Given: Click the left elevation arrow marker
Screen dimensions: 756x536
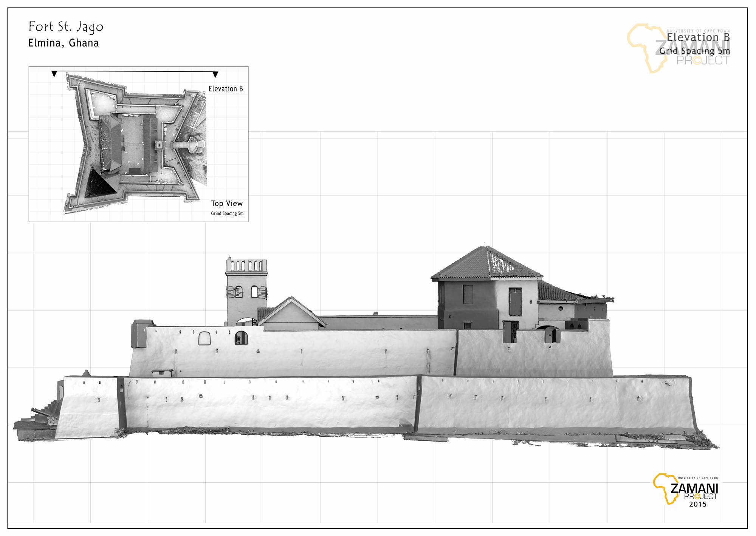Looking at the screenshot, I should [54, 74].
